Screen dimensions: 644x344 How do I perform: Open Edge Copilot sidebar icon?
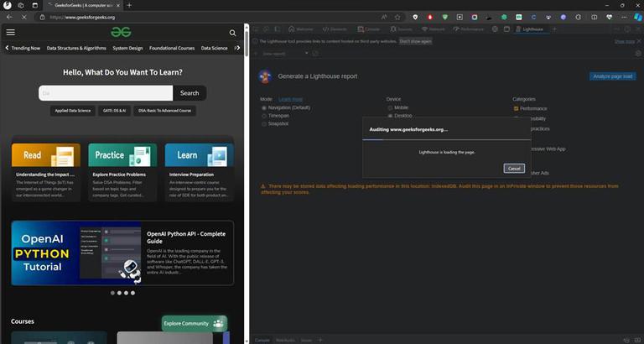[x=637, y=17]
